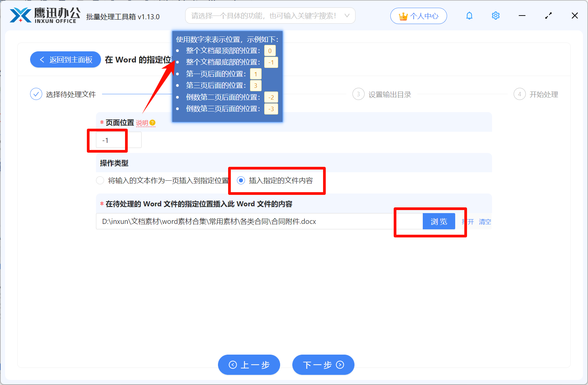The height and width of the screenshot is (385, 588).
Task: Click the crown icon on 个人中心
Action: (x=403, y=16)
